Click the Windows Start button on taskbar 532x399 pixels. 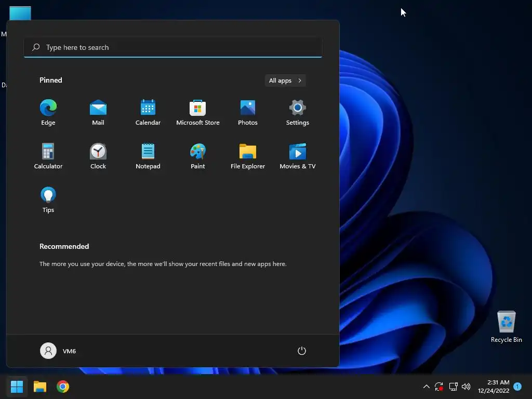coord(17,387)
